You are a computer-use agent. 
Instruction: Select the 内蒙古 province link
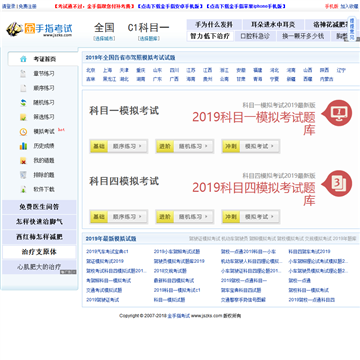327,79
